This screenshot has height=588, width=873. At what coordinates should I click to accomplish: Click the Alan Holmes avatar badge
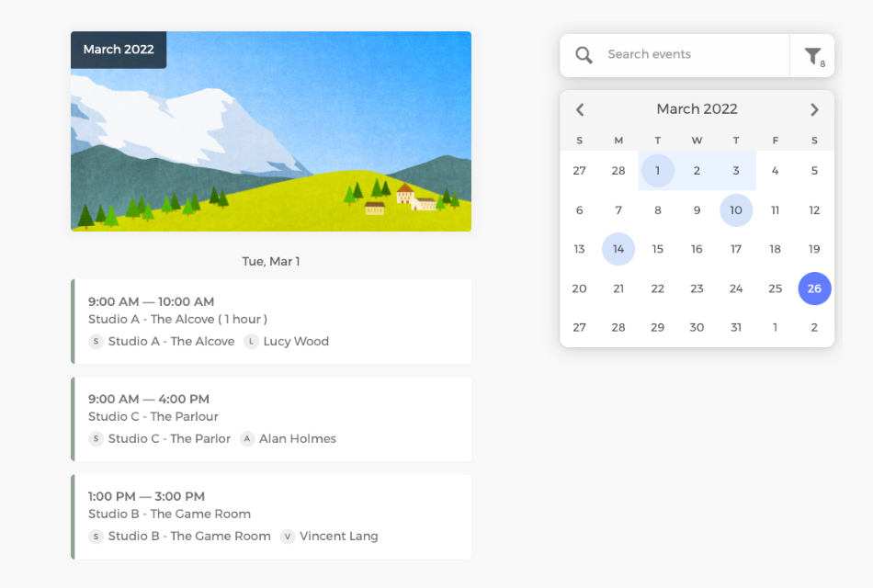[247, 439]
